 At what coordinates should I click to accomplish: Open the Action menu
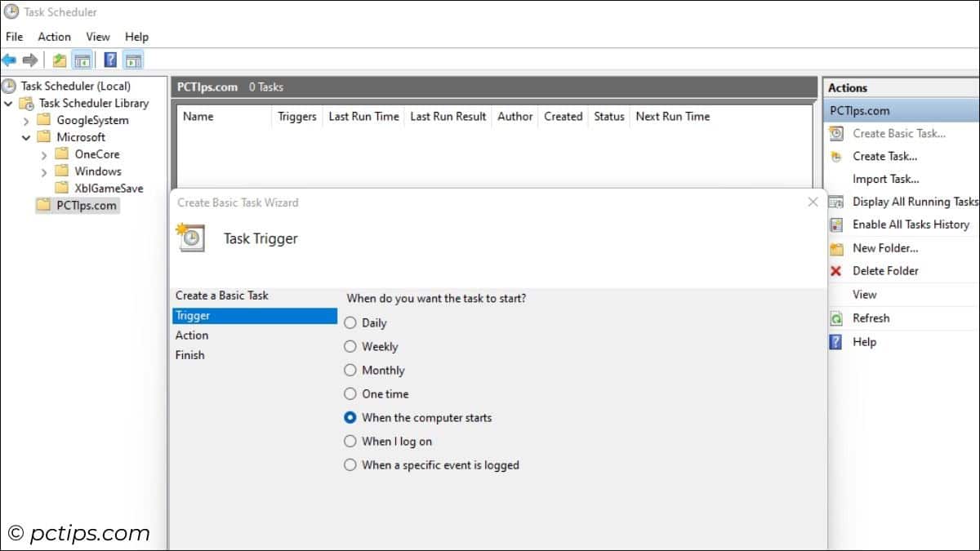pos(54,37)
